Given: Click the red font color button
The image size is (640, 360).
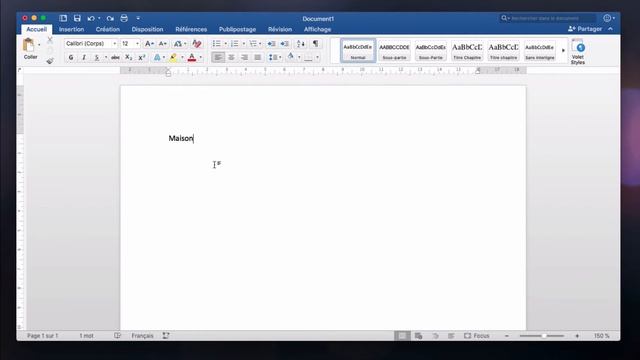Looking at the screenshot, I should pyautogui.click(x=191, y=58).
